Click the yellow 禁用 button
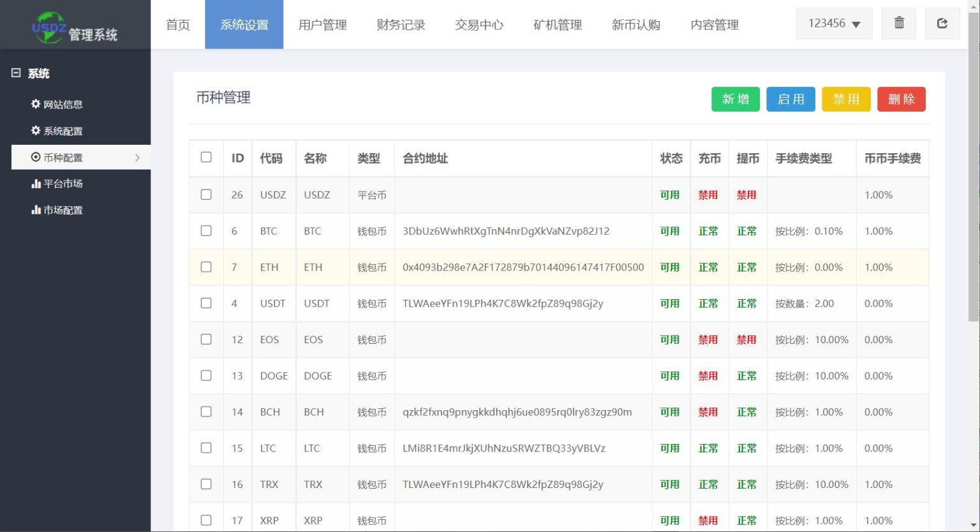This screenshot has height=532, width=980. point(846,99)
